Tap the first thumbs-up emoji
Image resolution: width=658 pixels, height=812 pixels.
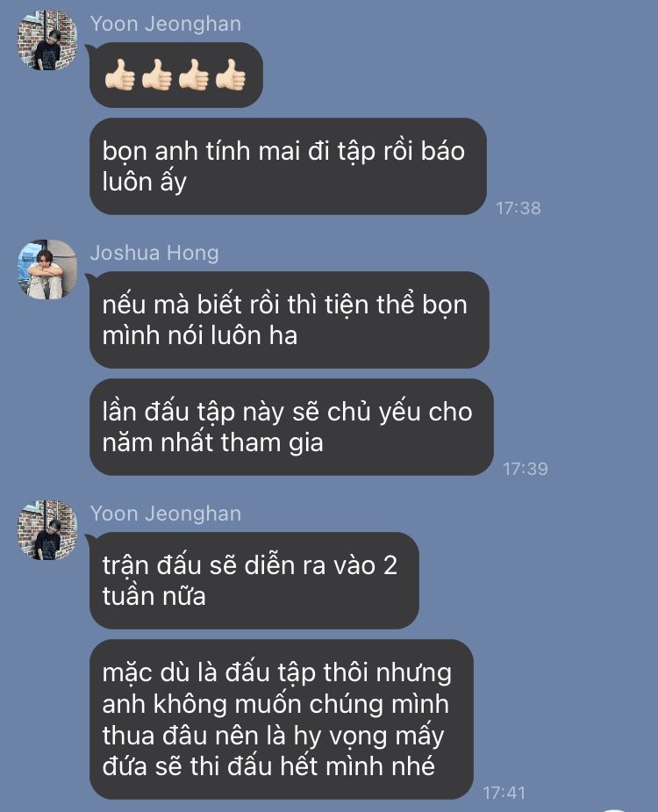(119, 75)
